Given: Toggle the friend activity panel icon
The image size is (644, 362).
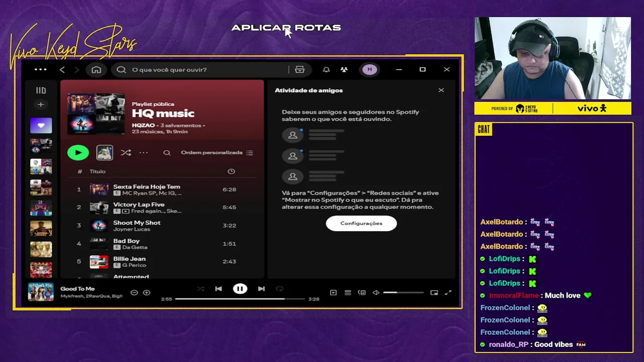Looking at the screenshot, I should pyautogui.click(x=344, y=70).
